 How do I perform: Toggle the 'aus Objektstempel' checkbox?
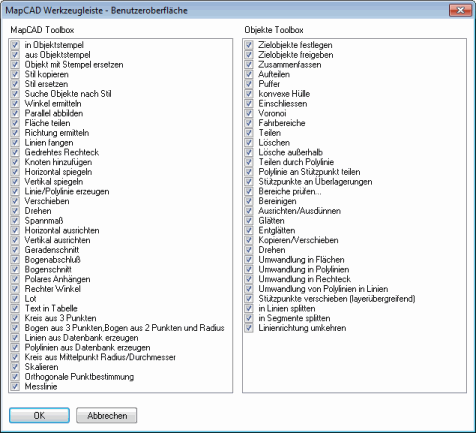coord(15,54)
